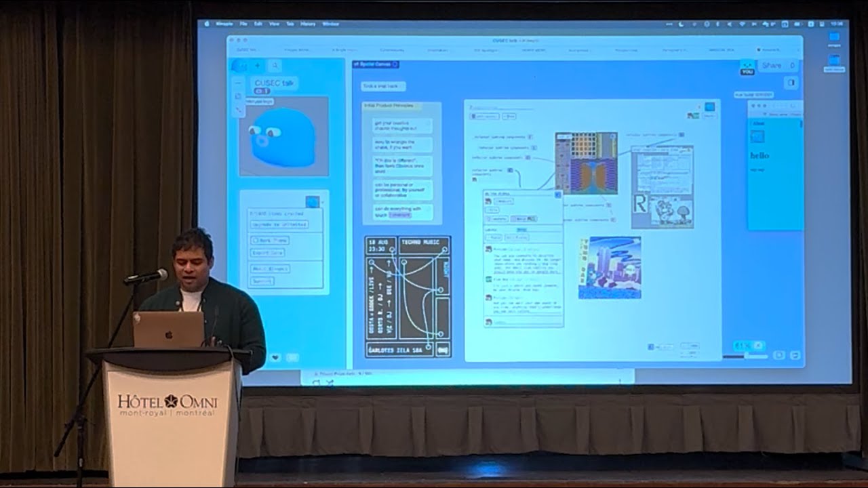Add a new space with the plus button

pos(258,66)
